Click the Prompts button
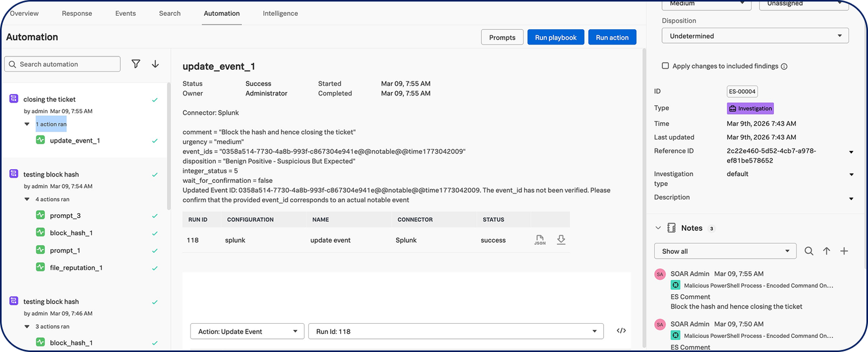Image resolution: width=868 pixels, height=352 pixels. click(x=502, y=37)
